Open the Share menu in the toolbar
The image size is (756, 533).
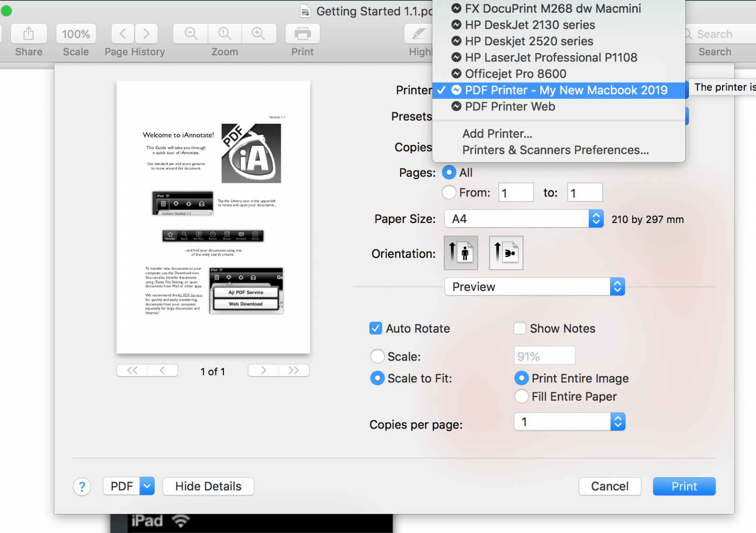pyautogui.click(x=28, y=34)
